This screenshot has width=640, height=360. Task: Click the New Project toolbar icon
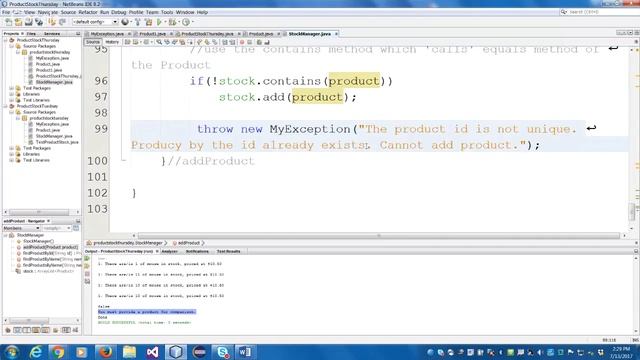point(19,22)
